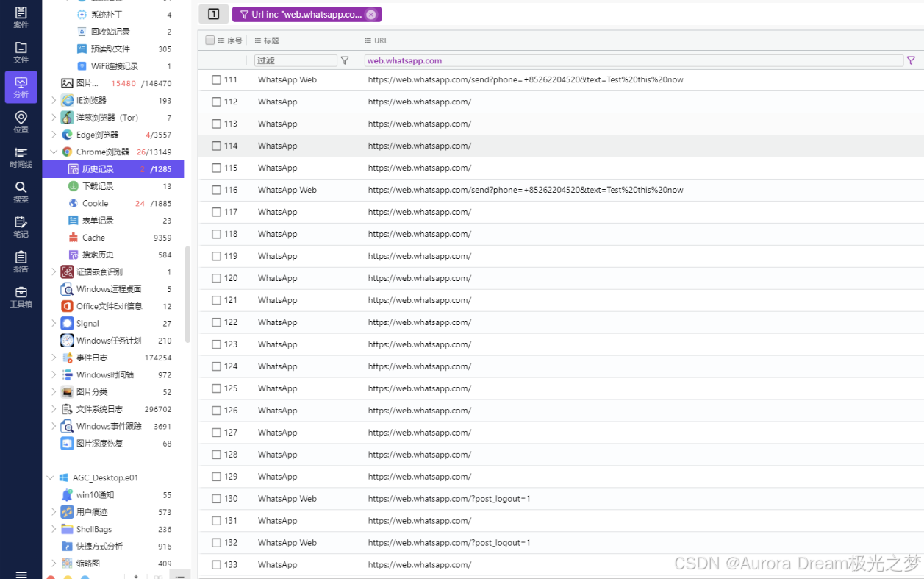
Task: Click the purple funnel icon beside URL filter
Action: click(912, 60)
